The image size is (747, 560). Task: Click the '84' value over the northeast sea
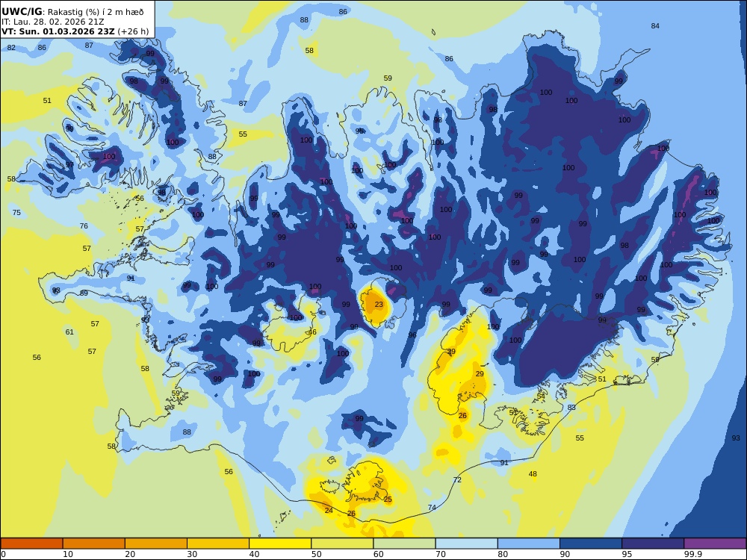click(x=656, y=25)
